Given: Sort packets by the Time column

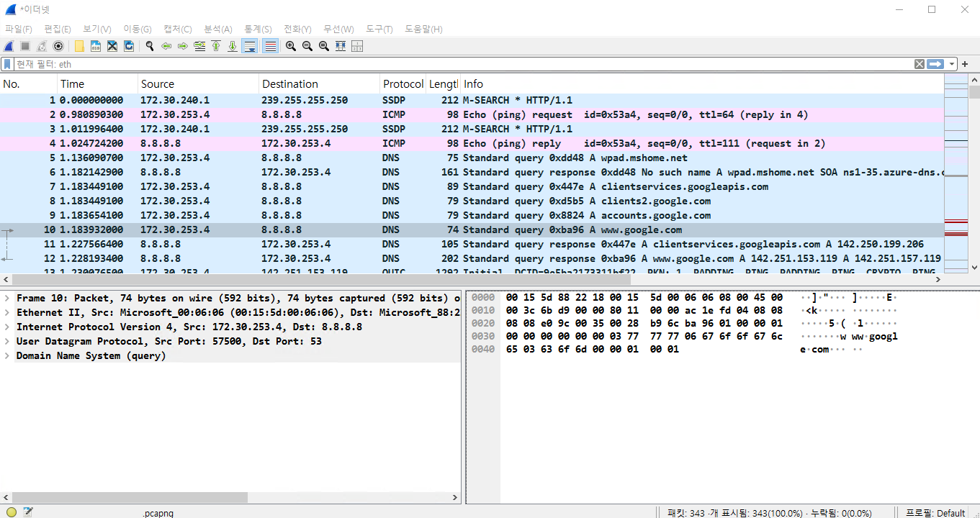Looking at the screenshot, I should [97, 84].
